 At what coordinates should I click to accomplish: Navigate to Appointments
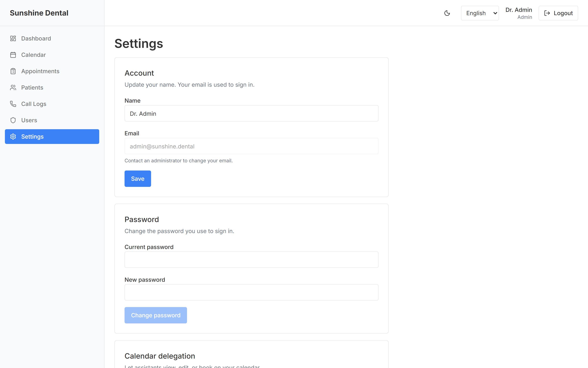(x=52, y=71)
